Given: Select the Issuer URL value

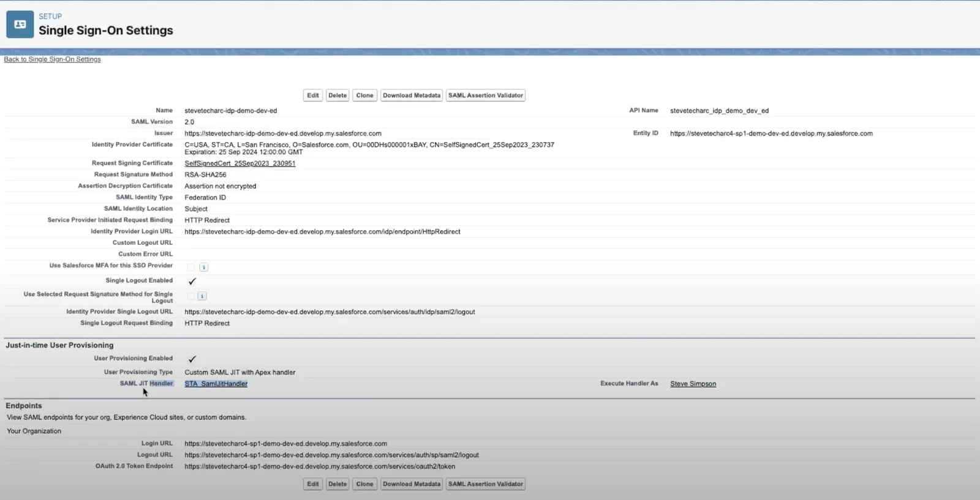Looking at the screenshot, I should tap(283, 133).
